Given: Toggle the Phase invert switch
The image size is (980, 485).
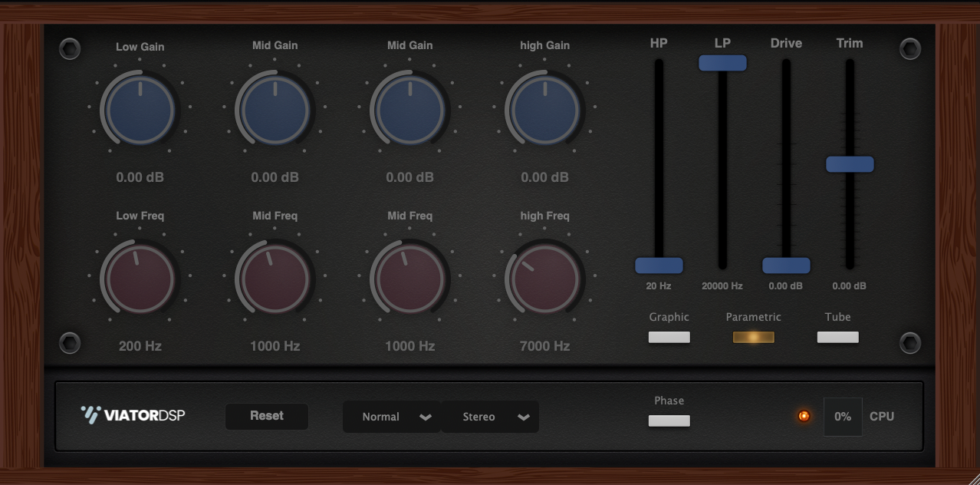Looking at the screenshot, I should tap(669, 421).
